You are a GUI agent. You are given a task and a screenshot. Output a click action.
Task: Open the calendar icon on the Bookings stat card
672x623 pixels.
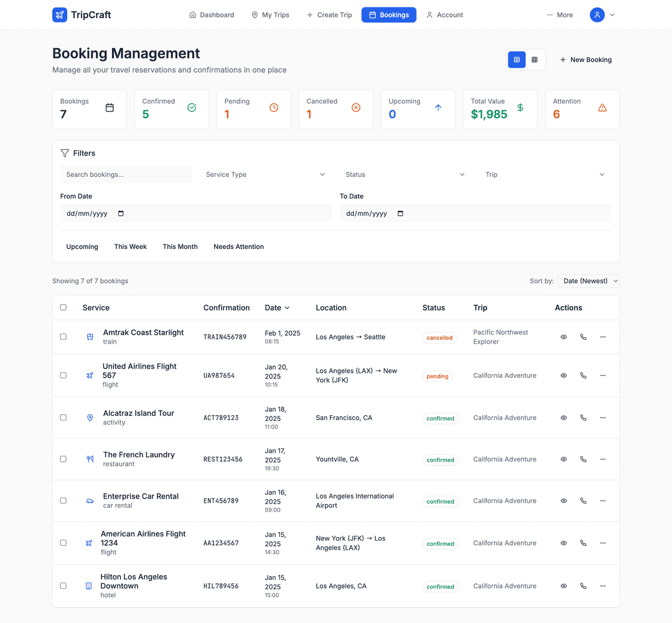pos(108,107)
